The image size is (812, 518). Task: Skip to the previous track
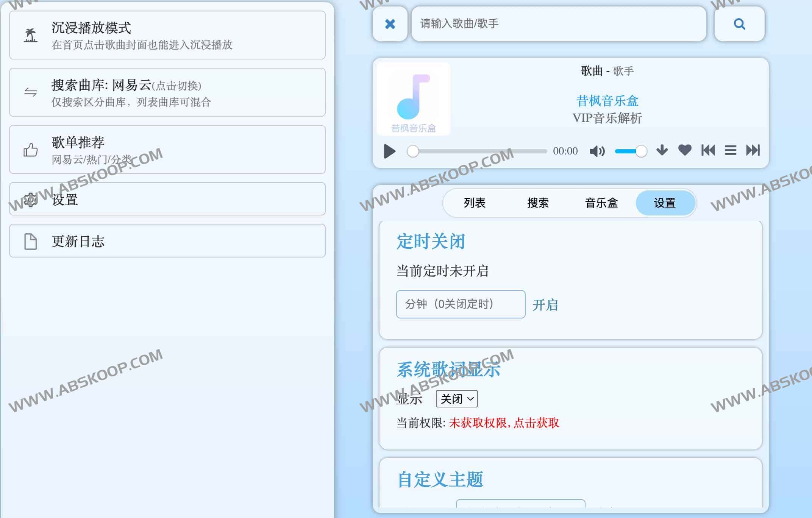pos(707,150)
